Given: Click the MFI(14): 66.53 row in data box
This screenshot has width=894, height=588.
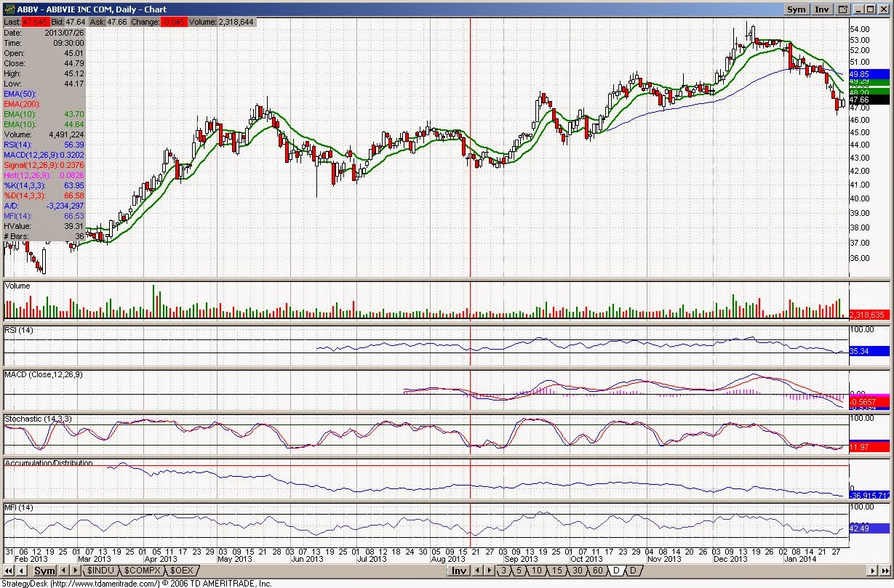Looking at the screenshot, I should click(44, 216).
